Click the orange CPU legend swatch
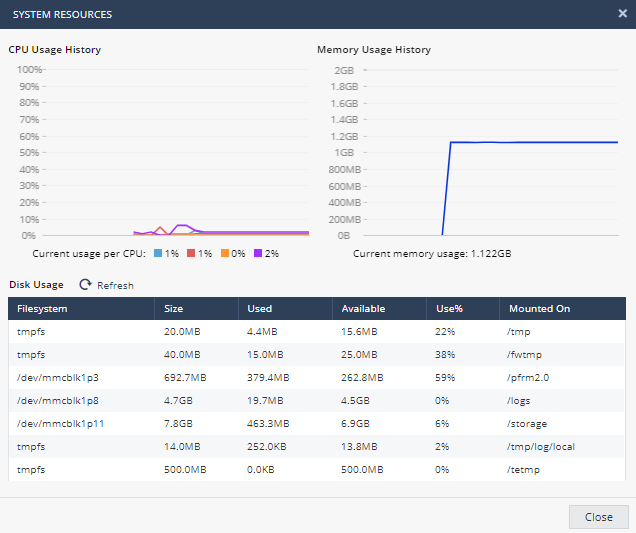The width and height of the screenshot is (636, 533). point(225,254)
